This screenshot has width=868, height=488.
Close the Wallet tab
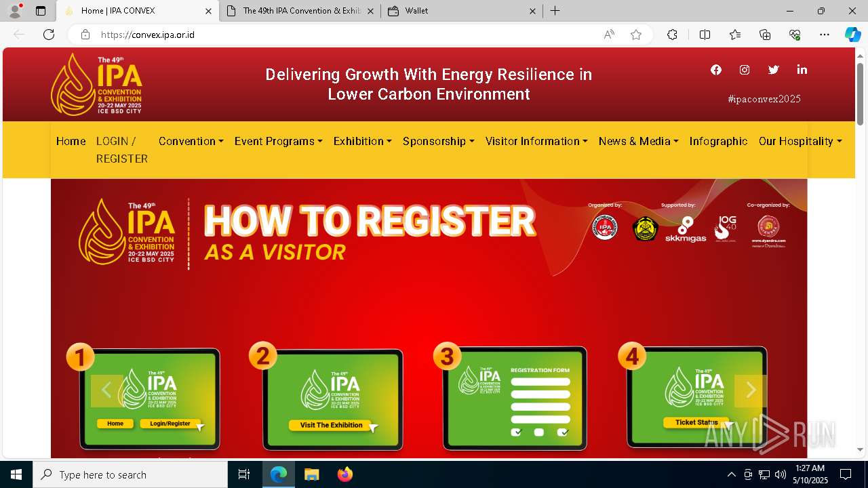coord(532,11)
